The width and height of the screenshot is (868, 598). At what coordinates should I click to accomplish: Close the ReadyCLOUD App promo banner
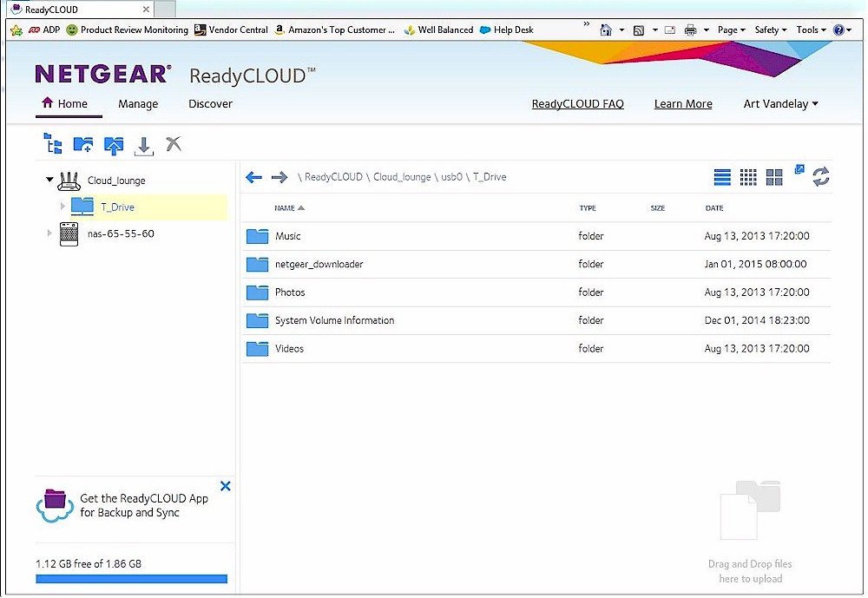tap(226, 486)
